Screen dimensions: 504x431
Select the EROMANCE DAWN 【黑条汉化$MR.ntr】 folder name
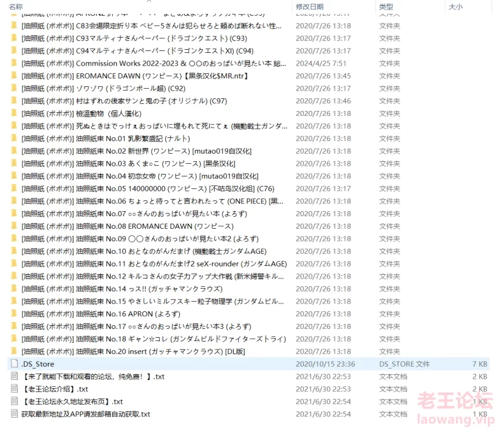tap(135, 76)
